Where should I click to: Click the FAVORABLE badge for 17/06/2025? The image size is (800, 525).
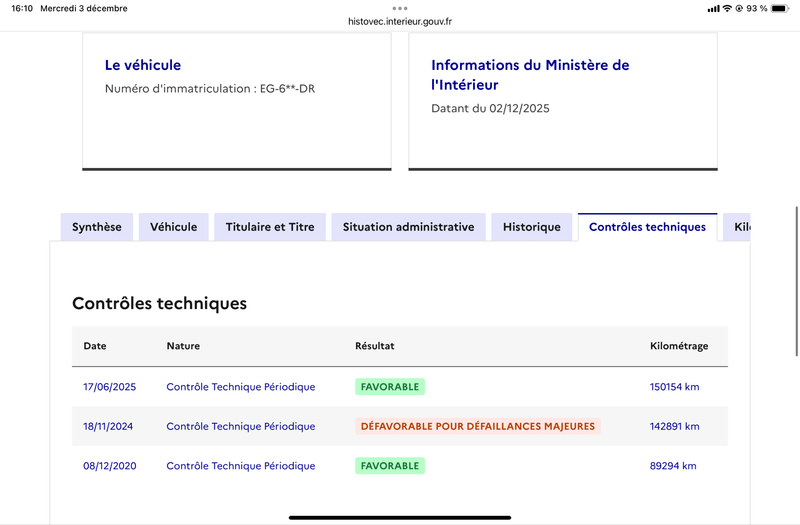[390, 387]
